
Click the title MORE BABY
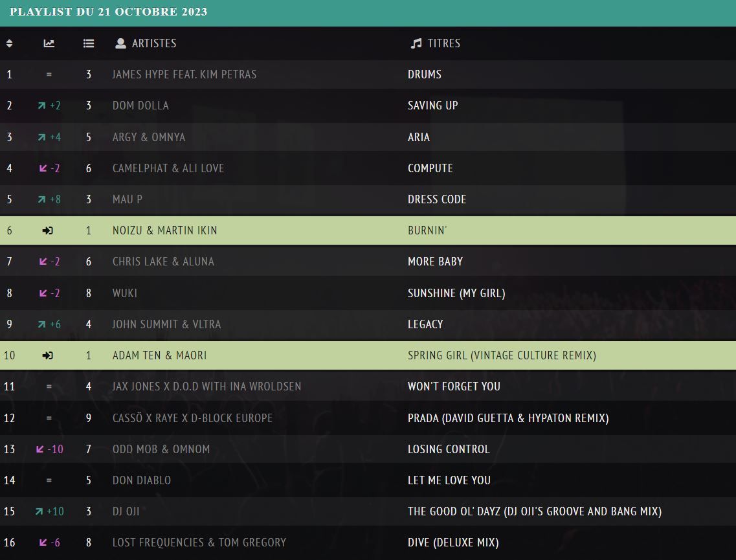click(435, 262)
